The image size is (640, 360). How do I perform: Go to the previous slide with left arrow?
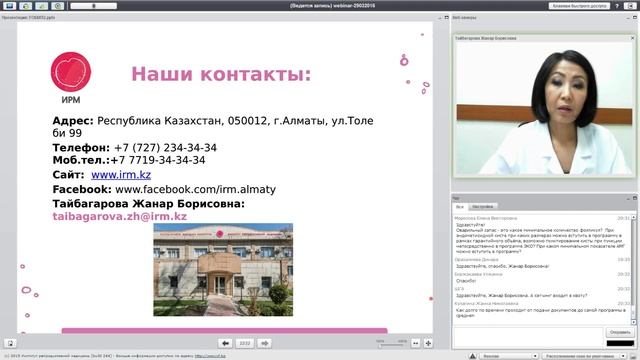coord(225,343)
